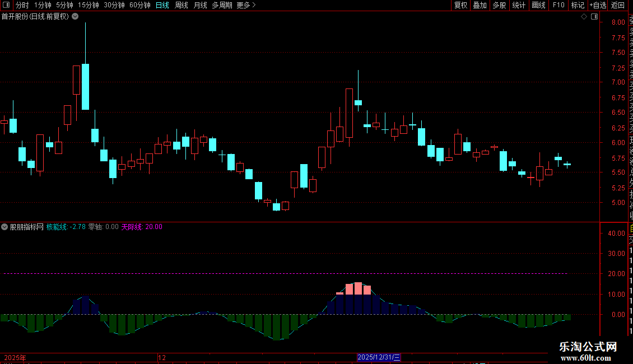The width and height of the screenshot is (633, 364).
Task: Select the 5分钟 period
Action: click(64, 5)
